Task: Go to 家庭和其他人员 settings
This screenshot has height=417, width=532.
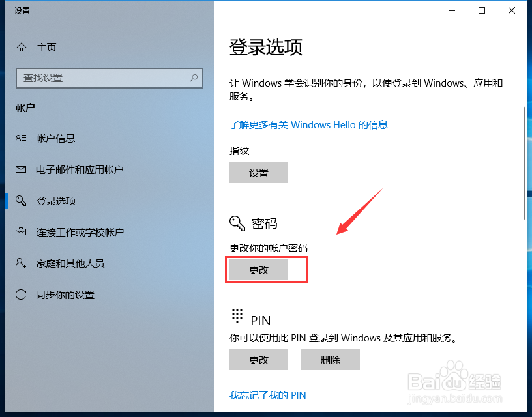Action: (70, 263)
